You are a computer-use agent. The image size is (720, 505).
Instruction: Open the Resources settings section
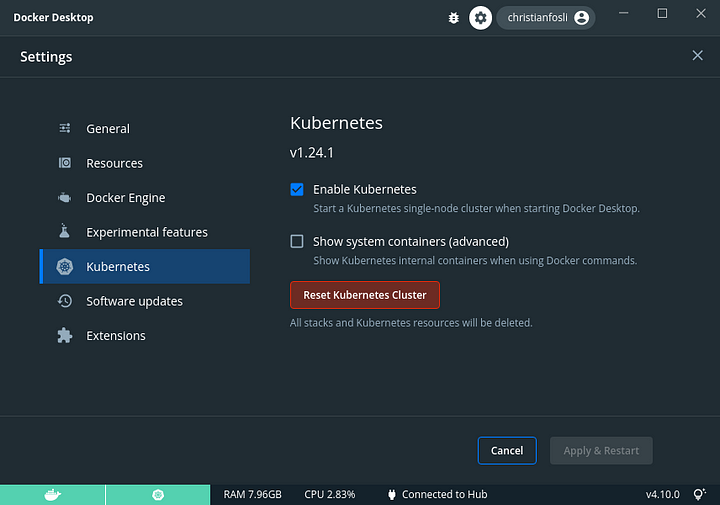point(145,163)
